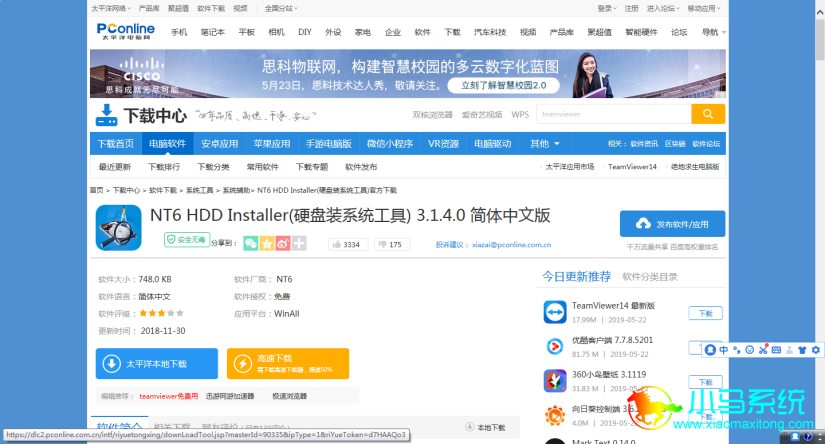The height and width of the screenshot is (444, 825).
Task: Click the 360小鸟壁纸 app icon
Action: (555, 381)
